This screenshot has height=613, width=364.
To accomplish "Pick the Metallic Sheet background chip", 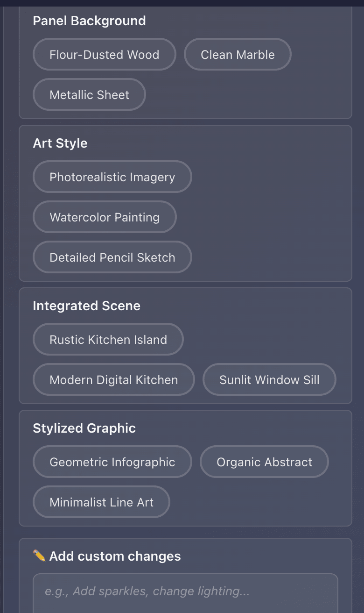I will (x=89, y=95).
